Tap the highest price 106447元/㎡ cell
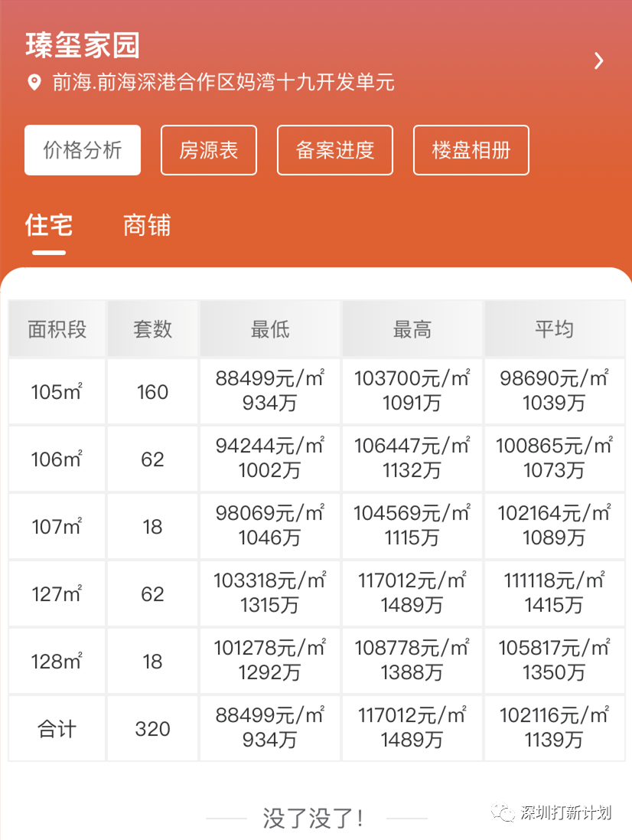This screenshot has width=632, height=840. [412, 459]
